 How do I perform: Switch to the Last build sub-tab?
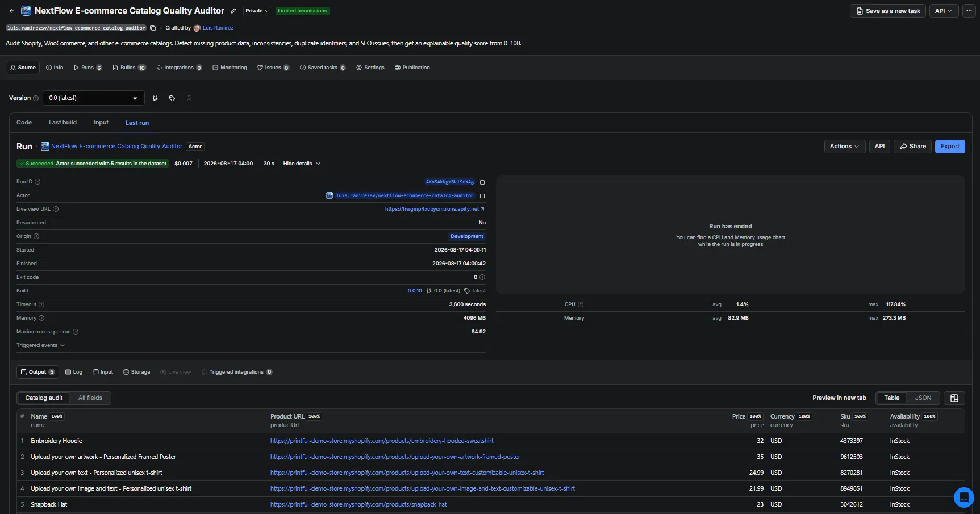click(62, 123)
